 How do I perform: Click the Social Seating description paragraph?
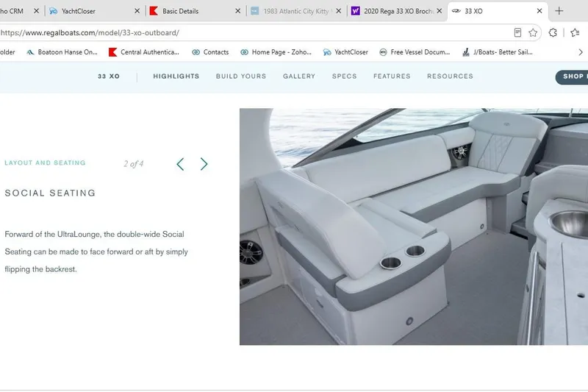96,252
